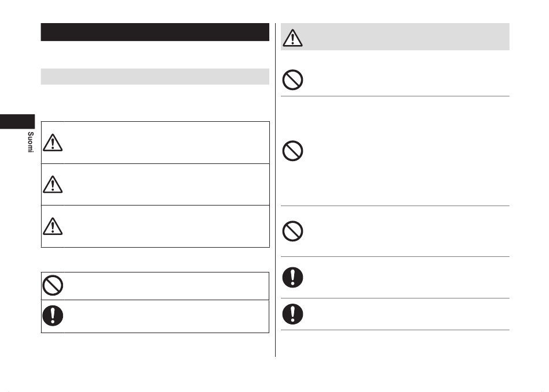The width and height of the screenshot is (549, 392).
Task: Select the black side tab above the Suomi label
Action: (17, 121)
